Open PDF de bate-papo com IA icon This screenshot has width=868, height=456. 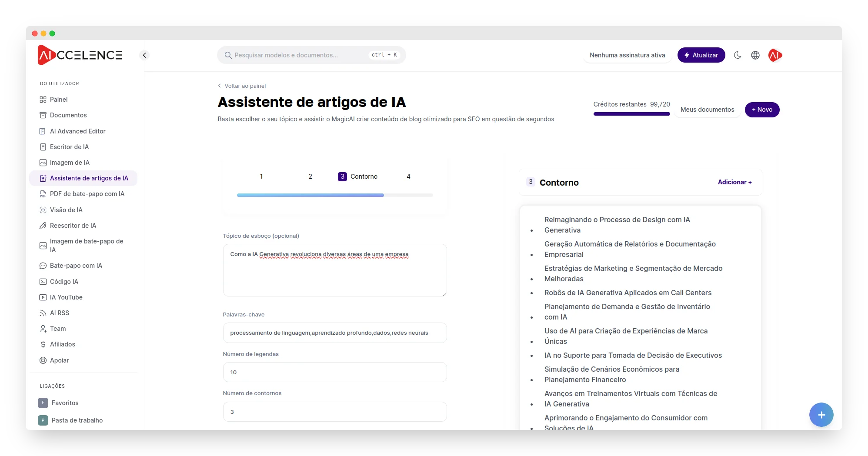click(43, 194)
